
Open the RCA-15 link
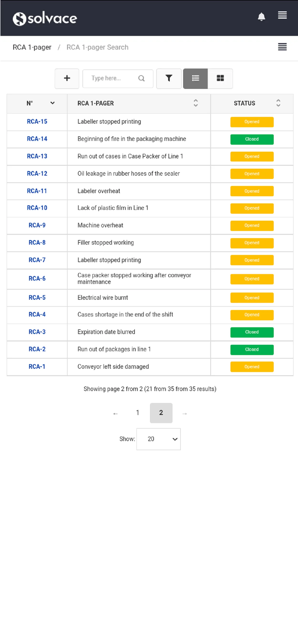coord(37,121)
